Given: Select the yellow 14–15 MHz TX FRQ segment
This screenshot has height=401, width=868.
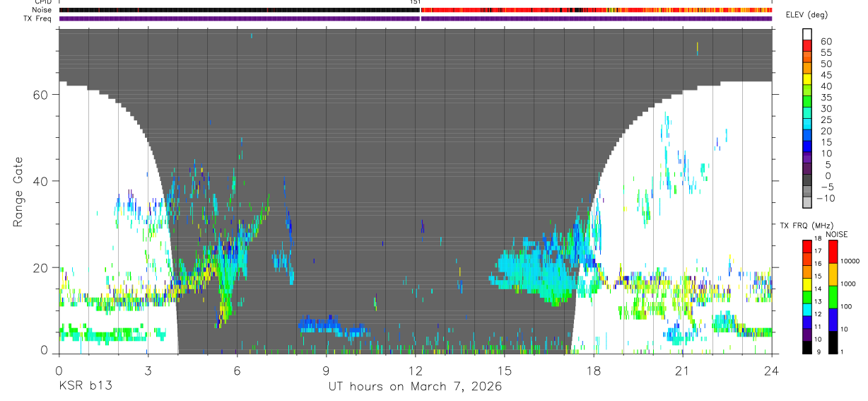Looking at the screenshot, I should click(807, 284).
